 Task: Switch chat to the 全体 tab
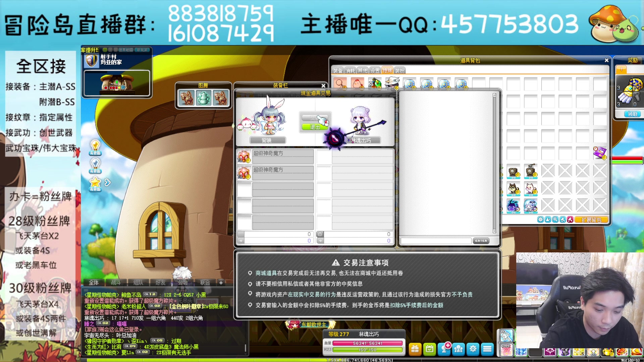click(94, 283)
